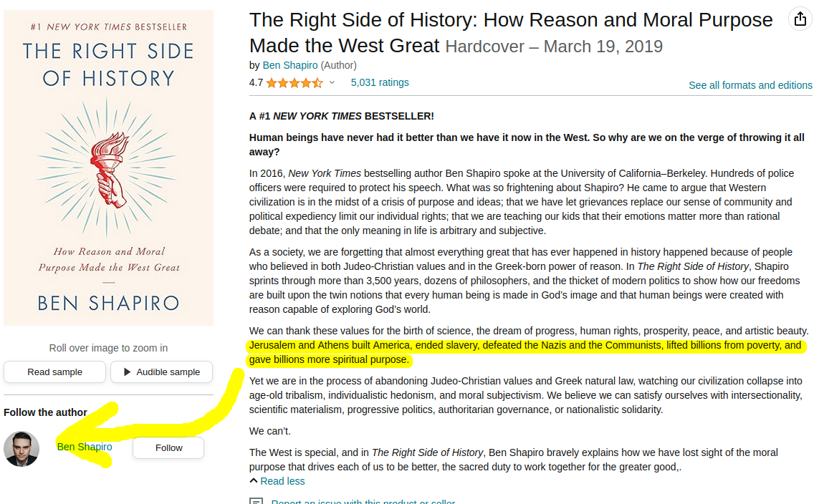Click the yellow highlighted Jerusalem and Athens sentence
Viewport: 819px width, 504px height.
525,346
